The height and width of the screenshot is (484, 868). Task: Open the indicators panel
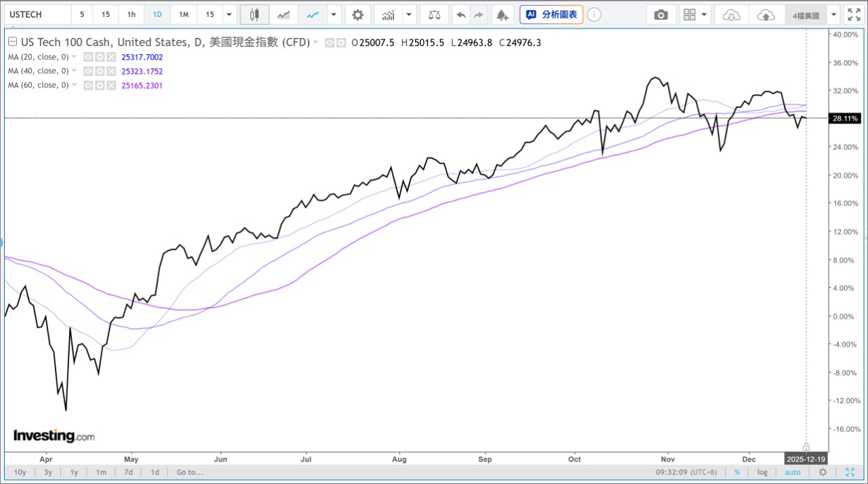pos(388,14)
